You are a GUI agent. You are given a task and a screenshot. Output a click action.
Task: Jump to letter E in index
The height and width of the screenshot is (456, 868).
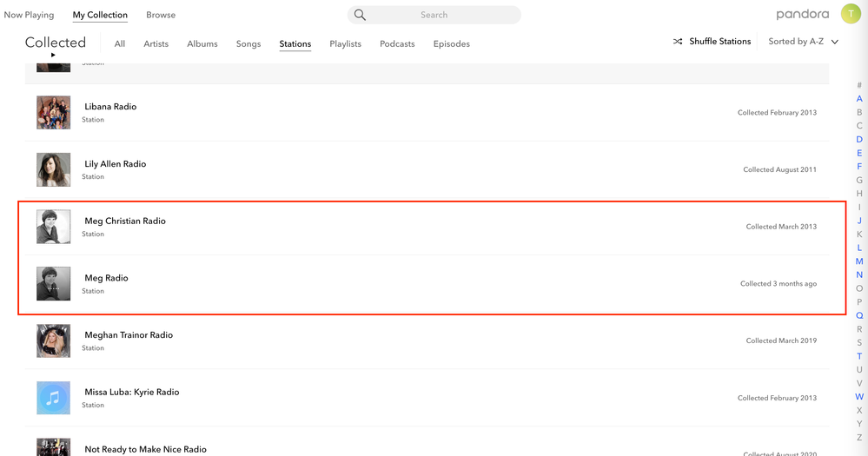[x=859, y=153]
